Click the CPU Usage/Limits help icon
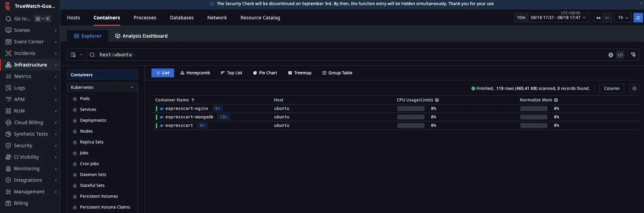The width and height of the screenshot is (644, 213). (x=437, y=100)
